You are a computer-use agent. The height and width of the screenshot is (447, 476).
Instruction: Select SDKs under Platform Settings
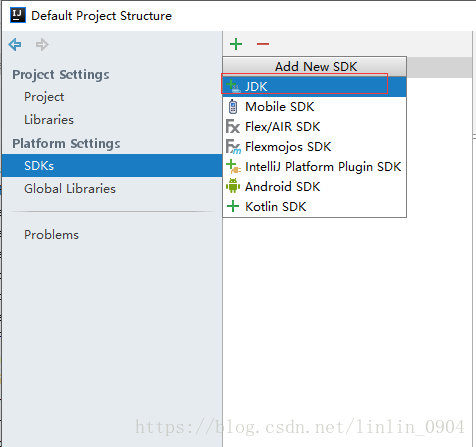coord(112,165)
